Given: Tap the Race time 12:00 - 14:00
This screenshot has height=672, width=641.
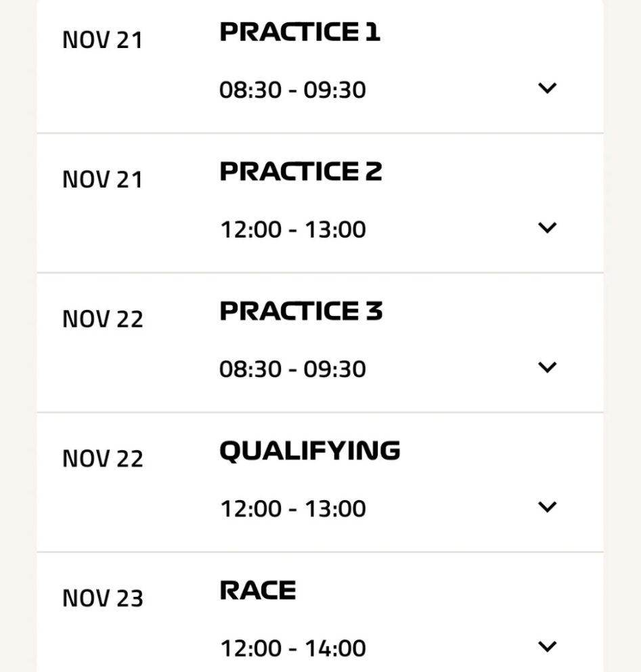Looking at the screenshot, I should [292, 648].
